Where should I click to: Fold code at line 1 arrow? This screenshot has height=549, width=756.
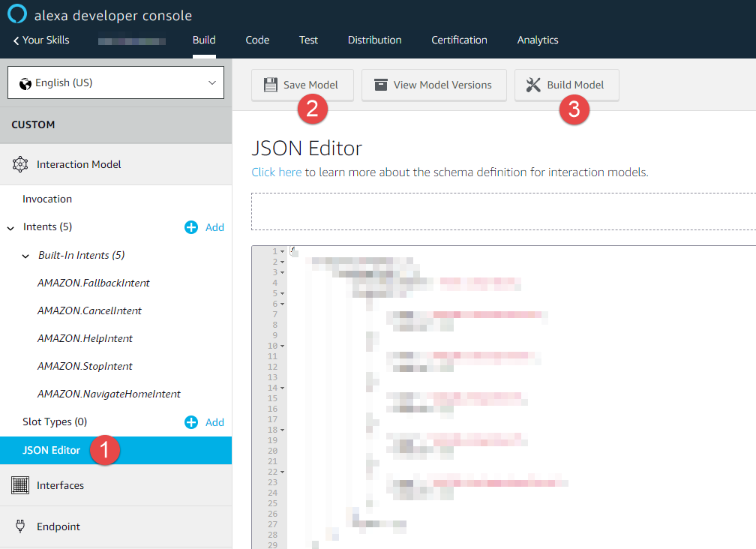pyautogui.click(x=283, y=251)
